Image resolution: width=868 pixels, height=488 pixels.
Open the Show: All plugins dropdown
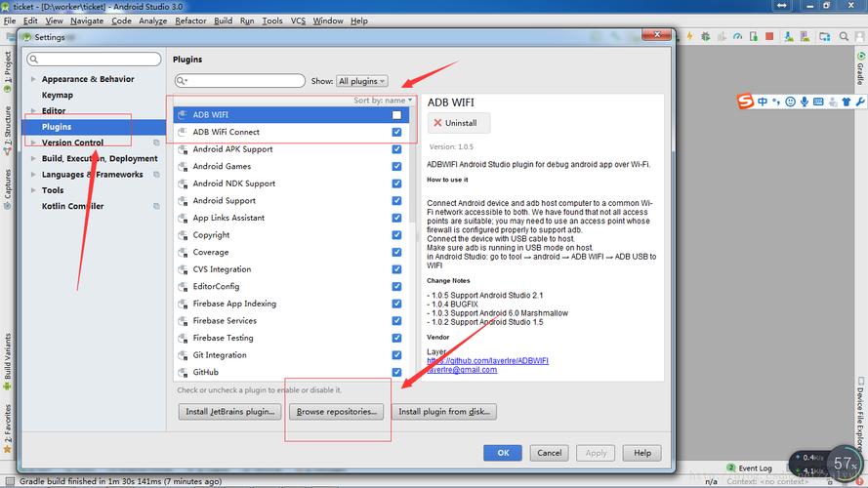[362, 81]
